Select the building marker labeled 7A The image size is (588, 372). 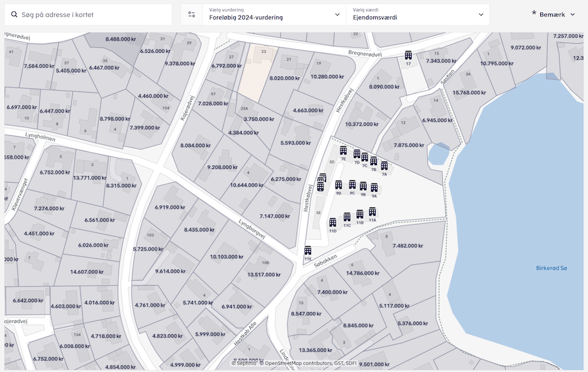point(384,166)
